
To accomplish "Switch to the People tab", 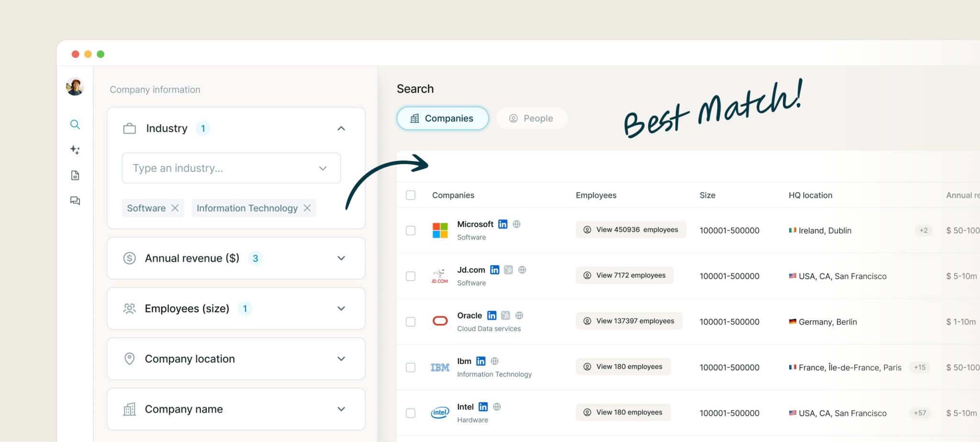I will [x=531, y=118].
